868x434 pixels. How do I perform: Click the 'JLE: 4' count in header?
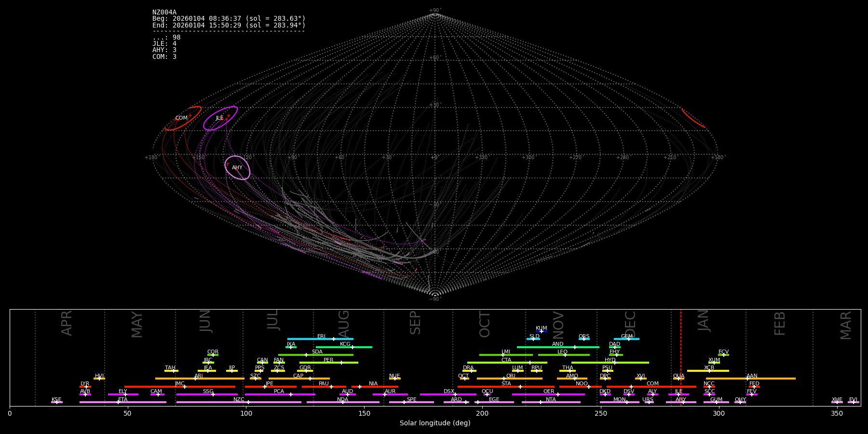pyautogui.click(x=164, y=44)
